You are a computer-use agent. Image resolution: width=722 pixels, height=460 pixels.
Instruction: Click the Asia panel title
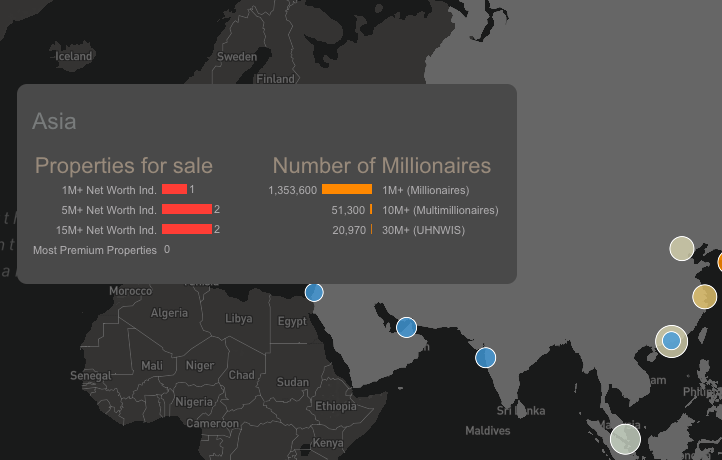[x=54, y=122]
